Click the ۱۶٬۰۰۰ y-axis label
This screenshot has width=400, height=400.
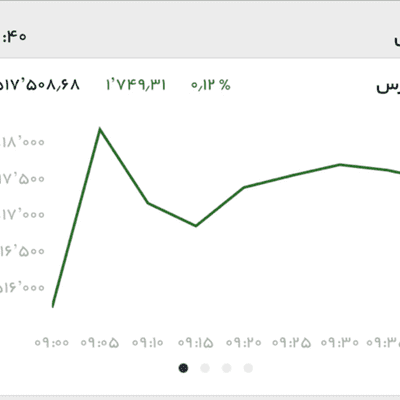(22, 287)
